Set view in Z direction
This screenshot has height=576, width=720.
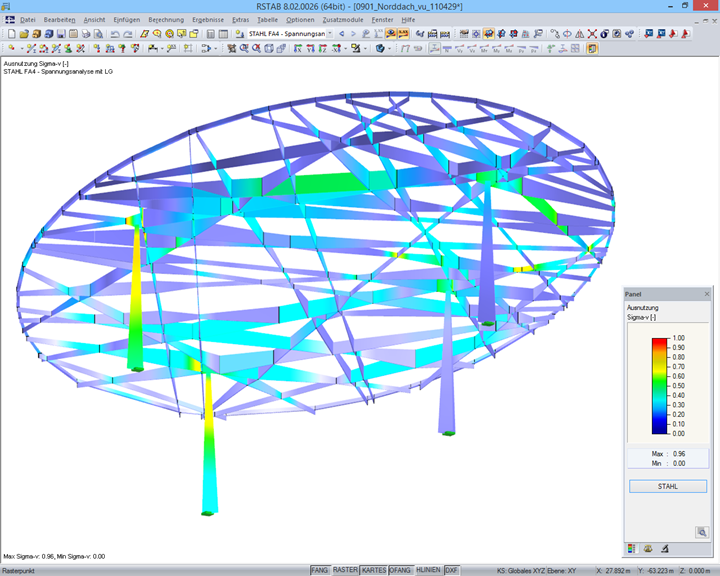pyautogui.click(x=322, y=48)
